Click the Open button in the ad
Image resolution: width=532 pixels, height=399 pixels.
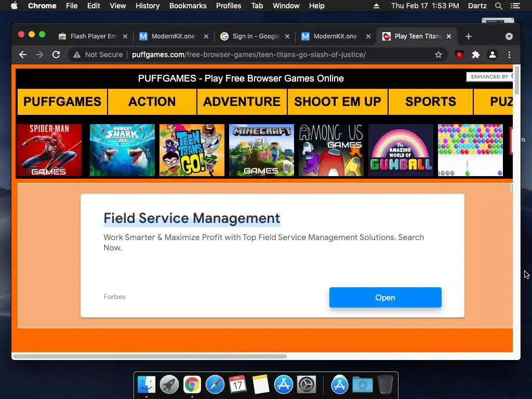click(x=385, y=298)
